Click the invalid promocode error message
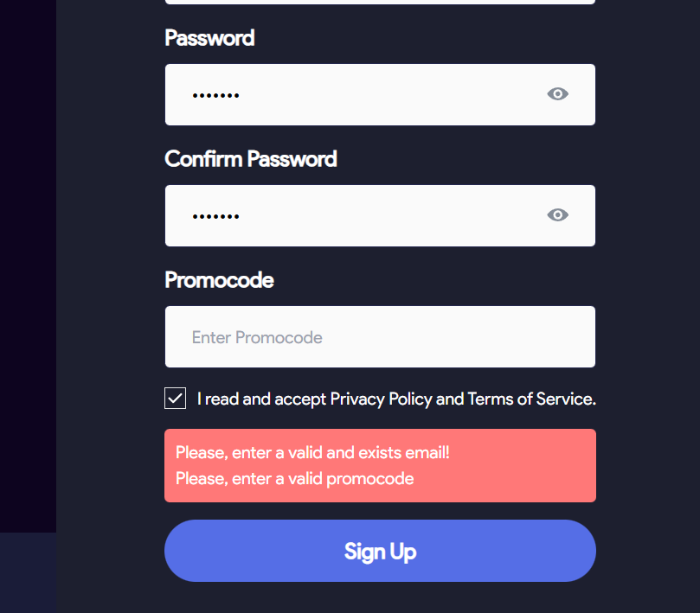 point(294,478)
